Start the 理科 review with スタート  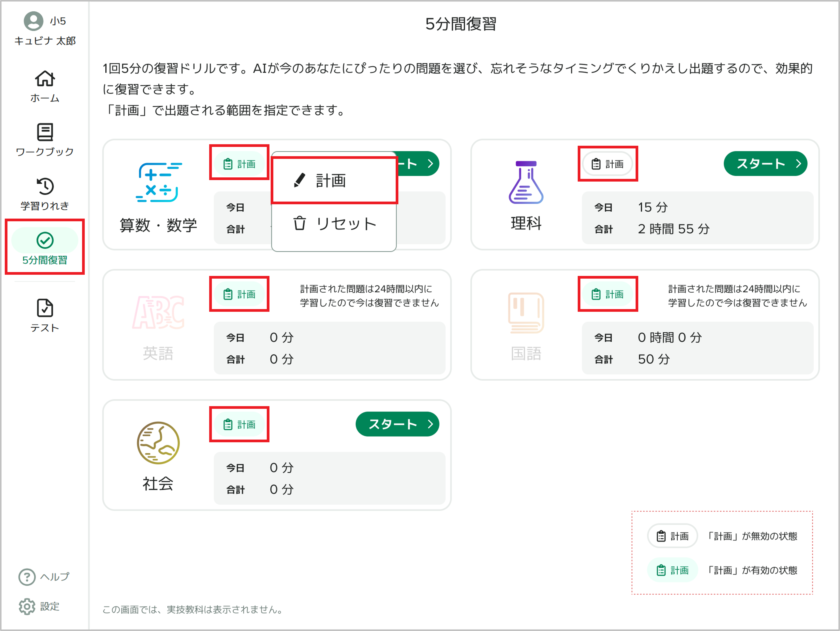click(766, 164)
